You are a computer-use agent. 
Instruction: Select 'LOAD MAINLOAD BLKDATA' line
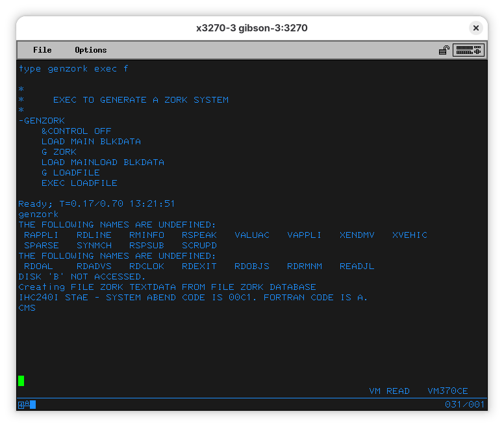(x=103, y=162)
